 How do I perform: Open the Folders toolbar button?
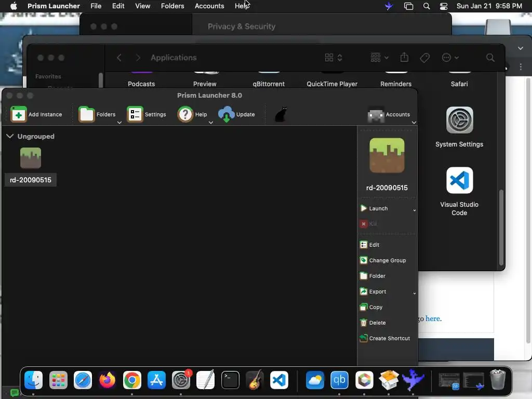(97, 114)
